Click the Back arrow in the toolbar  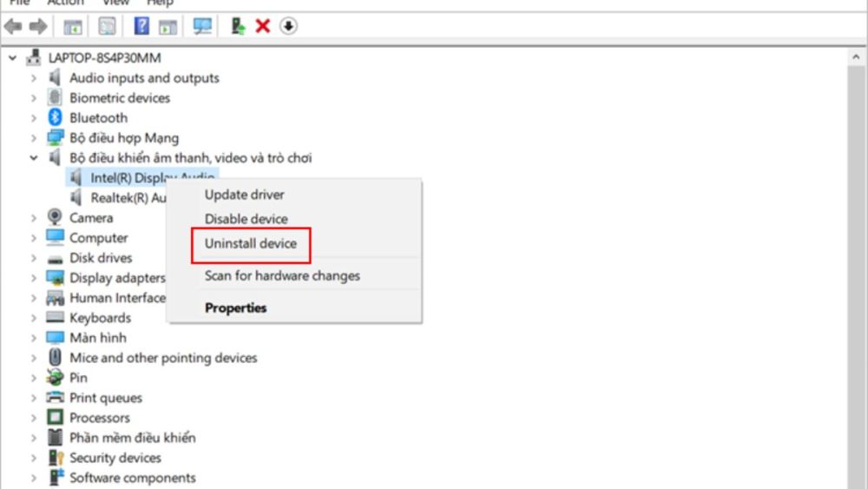pos(13,26)
